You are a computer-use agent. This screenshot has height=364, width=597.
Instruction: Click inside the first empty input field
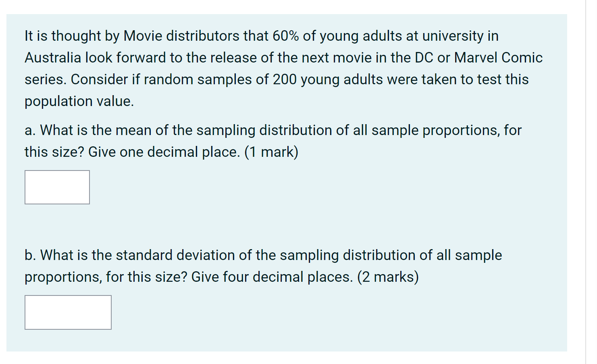pyautogui.click(x=57, y=187)
